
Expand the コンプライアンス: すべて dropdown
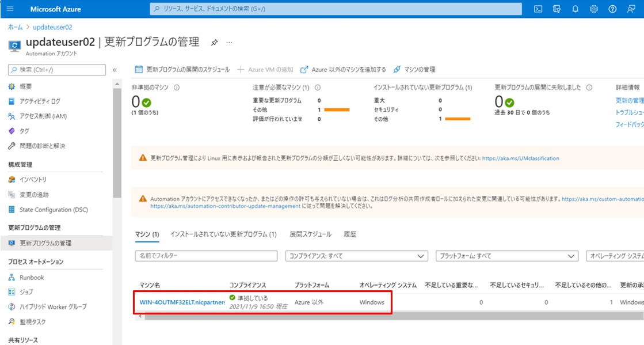coord(356,256)
